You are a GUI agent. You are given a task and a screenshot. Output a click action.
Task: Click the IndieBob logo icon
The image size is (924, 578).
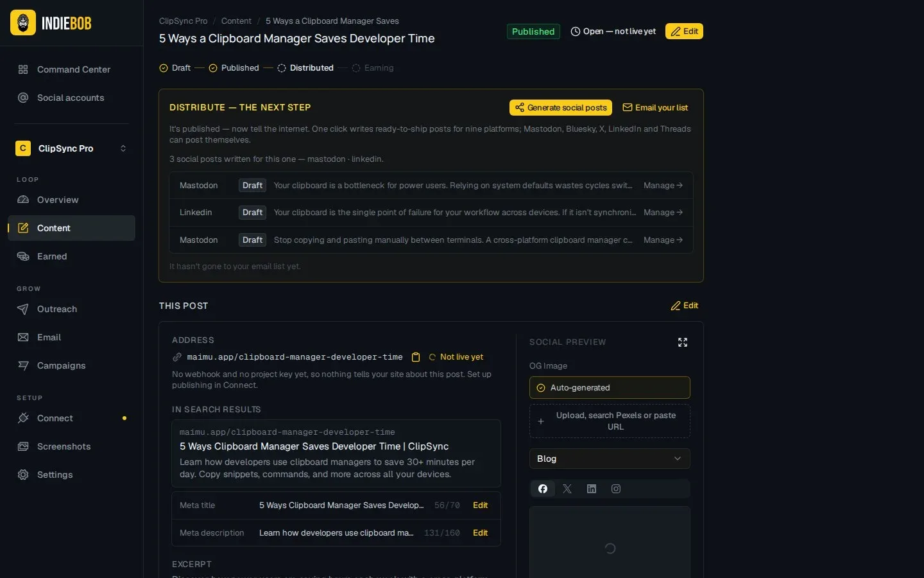tap(23, 23)
